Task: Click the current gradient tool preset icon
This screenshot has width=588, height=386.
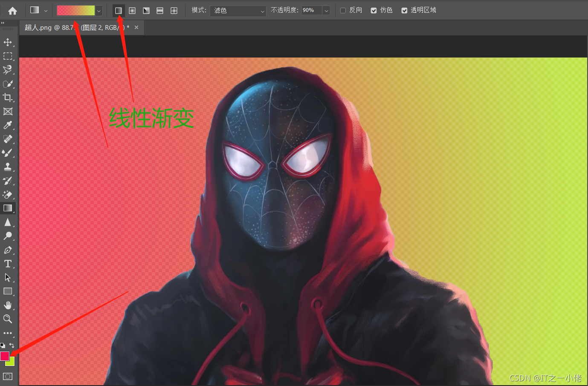Action: pos(35,10)
